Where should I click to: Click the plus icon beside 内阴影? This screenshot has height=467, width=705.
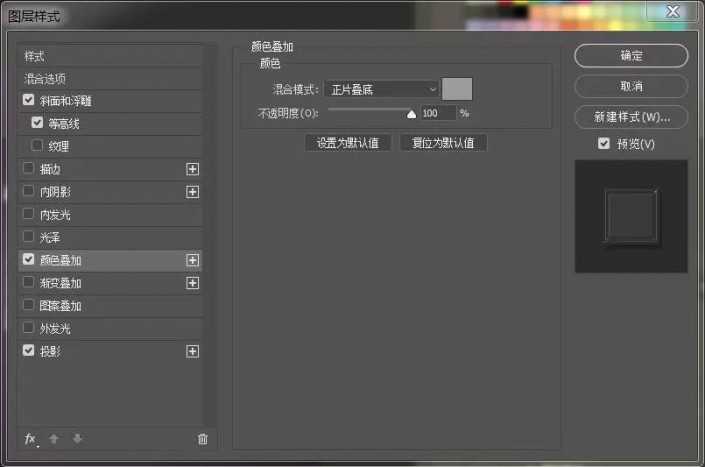click(x=193, y=192)
